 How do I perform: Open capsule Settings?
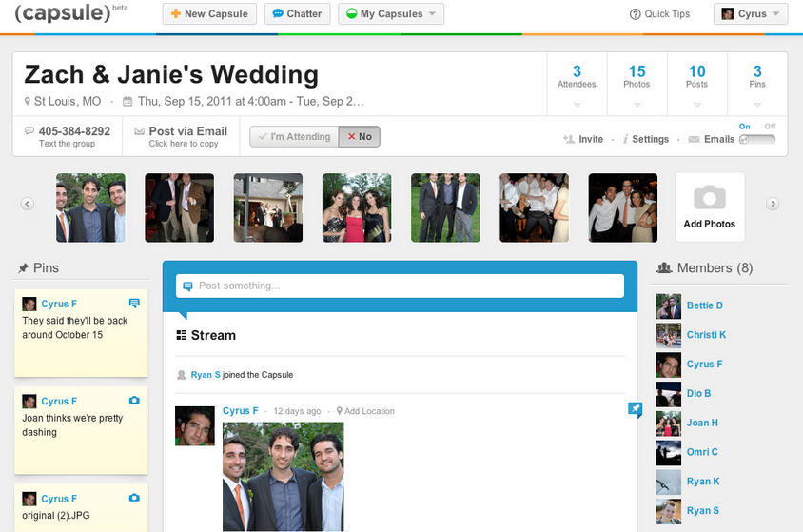point(646,139)
